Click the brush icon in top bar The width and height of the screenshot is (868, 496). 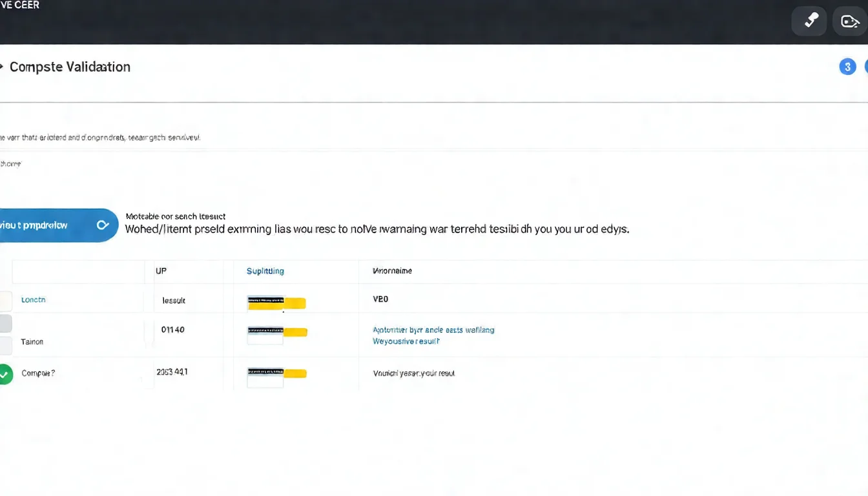809,21
